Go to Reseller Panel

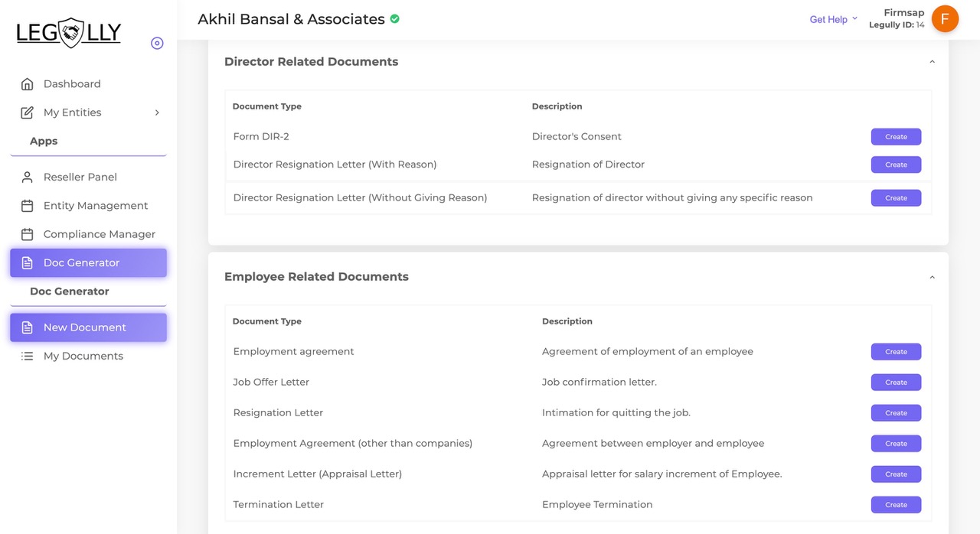tap(88, 177)
